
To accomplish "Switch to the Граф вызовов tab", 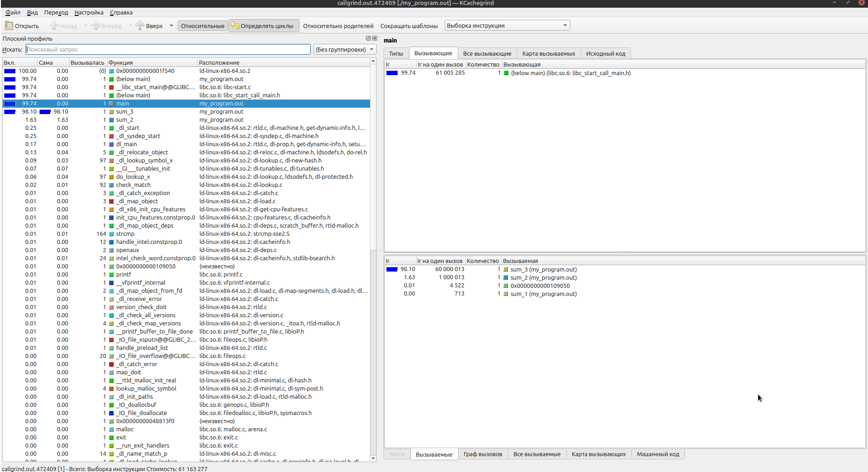I will tap(483, 454).
